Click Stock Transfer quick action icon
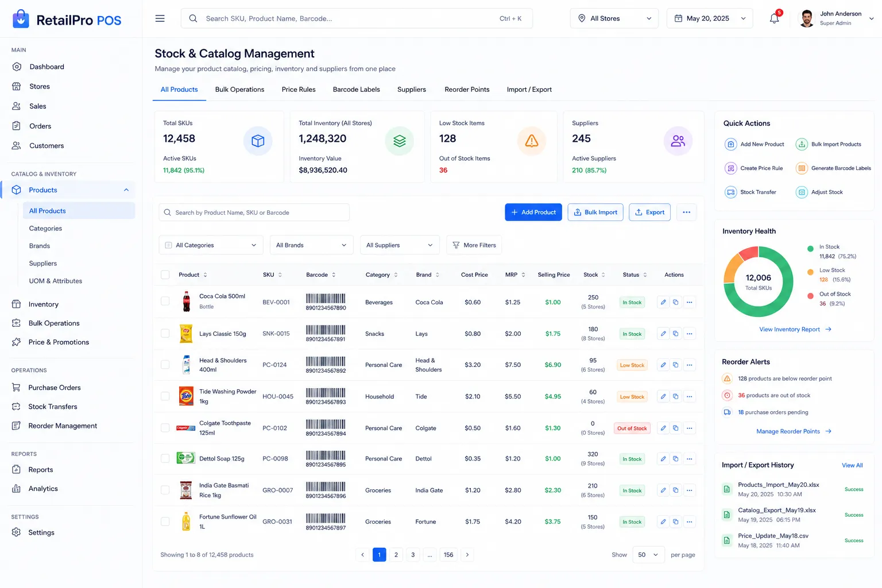882x588 pixels. (x=730, y=192)
